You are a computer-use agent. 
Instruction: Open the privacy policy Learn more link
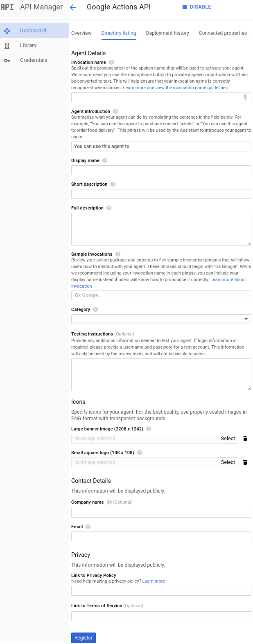(154, 581)
